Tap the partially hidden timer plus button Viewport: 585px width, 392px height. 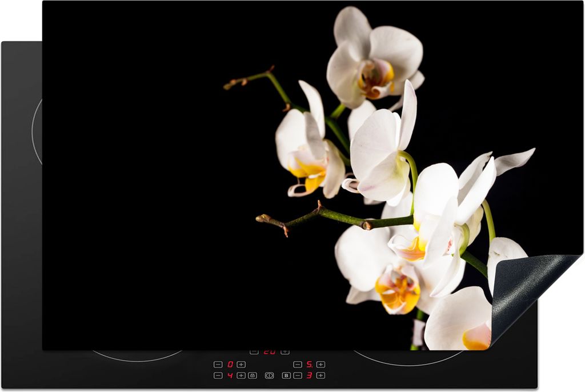tap(285, 352)
